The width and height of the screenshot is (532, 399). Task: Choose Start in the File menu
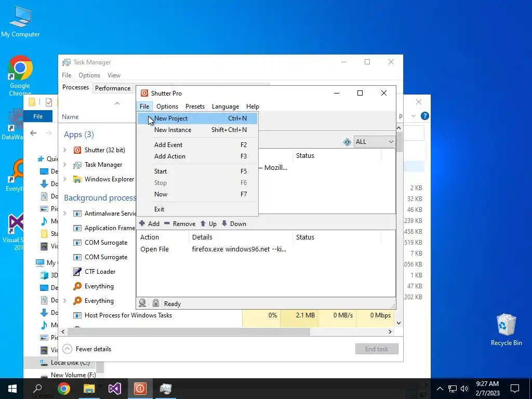tap(197, 171)
